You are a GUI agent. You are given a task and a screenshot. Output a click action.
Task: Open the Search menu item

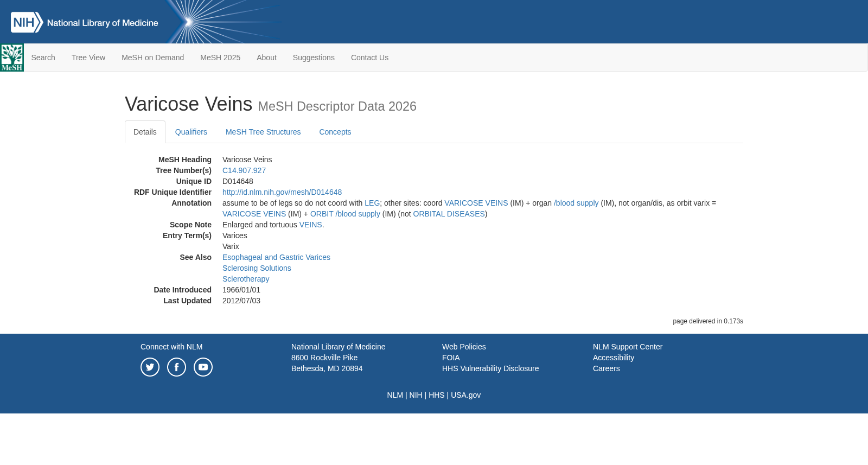pos(43,58)
